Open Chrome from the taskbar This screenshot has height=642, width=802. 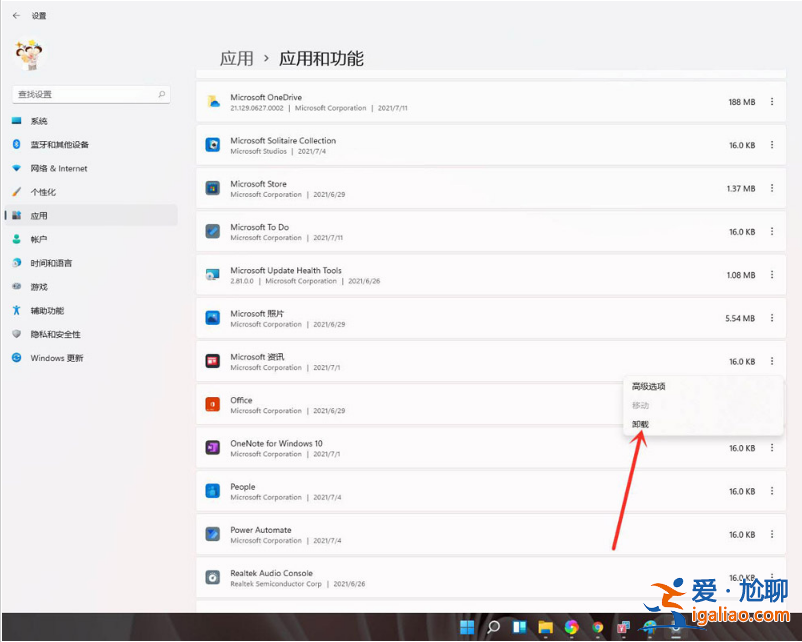point(597,628)
